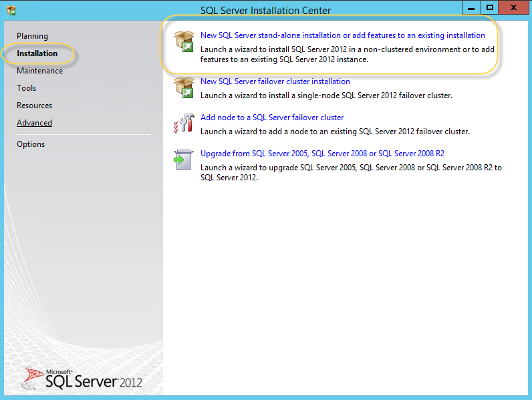Screen dimensions: 532x400
Task: Go to the Tools section
Action: pos(27,88)
